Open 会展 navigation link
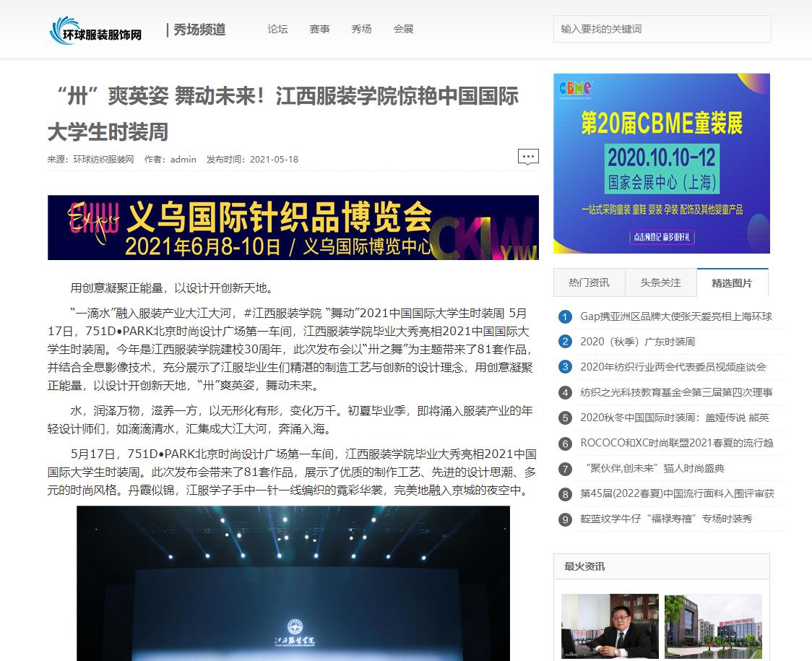Image resolution: width=812 pixels, height=661 pixels. (x=403, y=30)
